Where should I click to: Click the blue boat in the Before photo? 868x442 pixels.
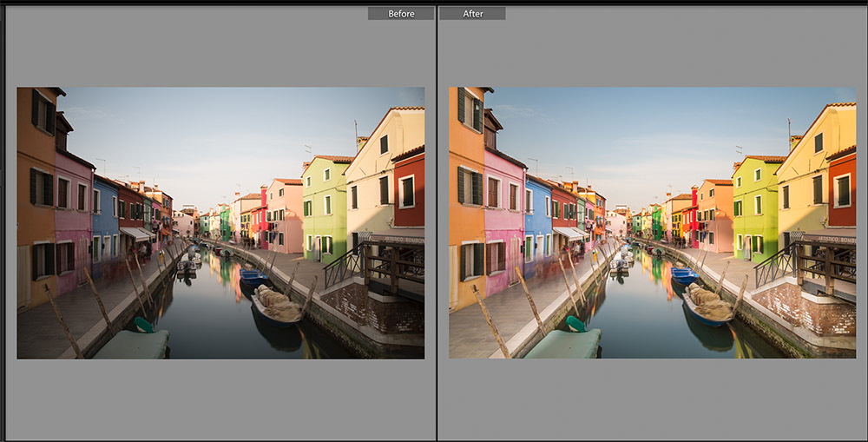253,277
